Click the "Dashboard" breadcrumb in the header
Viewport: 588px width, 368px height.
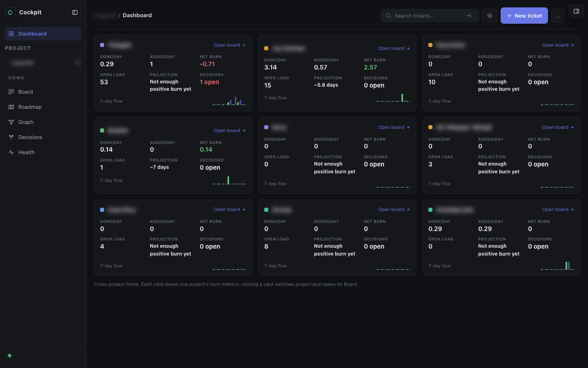pyautogui.click(x=137, y=15)
